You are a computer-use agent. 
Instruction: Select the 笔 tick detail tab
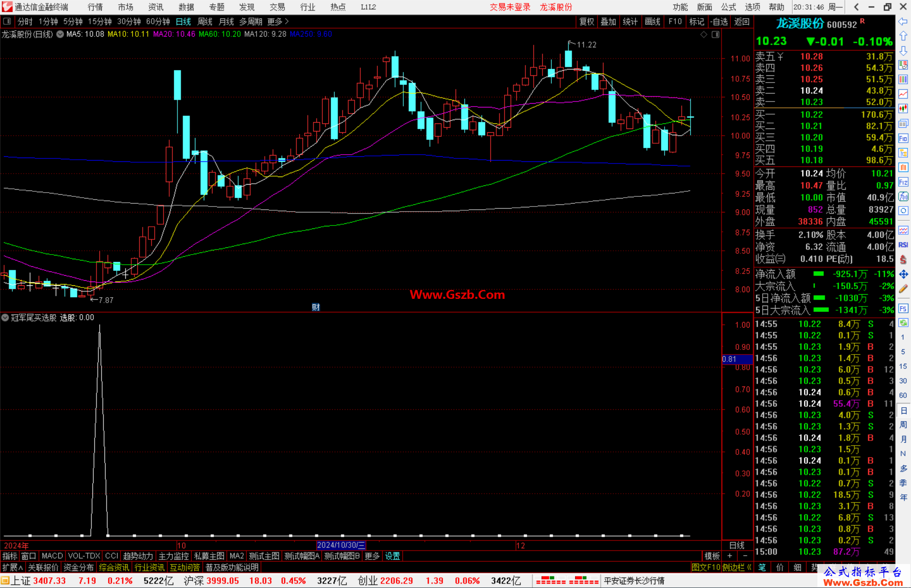(x=762, y=567)
